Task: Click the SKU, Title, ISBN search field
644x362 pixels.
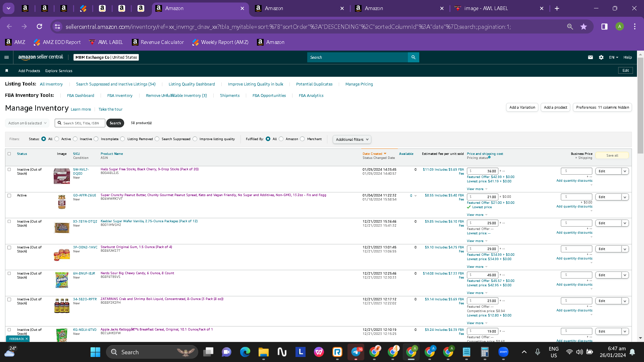Action: click(x=80, y=123)
